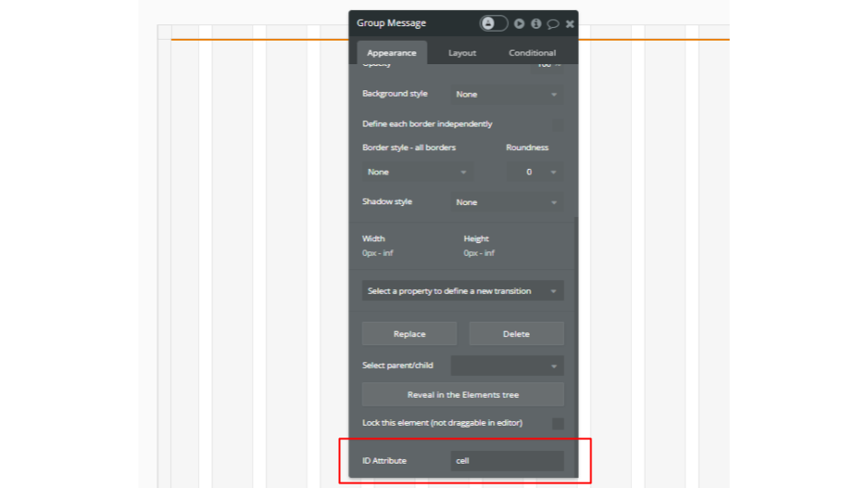Screen dimensions: 868x488
Task: Click Reveal in the Elements tree
Action: click(463, 395)
